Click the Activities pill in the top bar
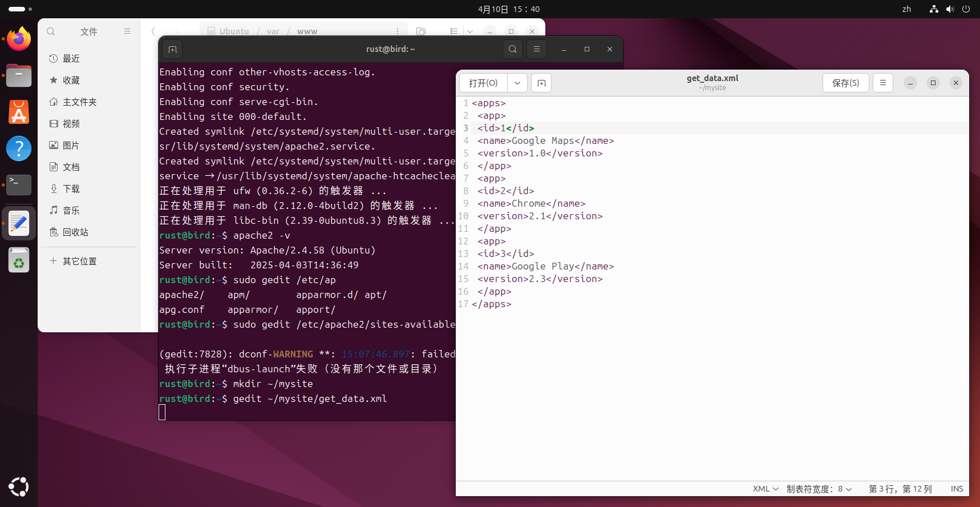Image resolution: width=980 pixels, height=507 pixels. click(20, 9)
